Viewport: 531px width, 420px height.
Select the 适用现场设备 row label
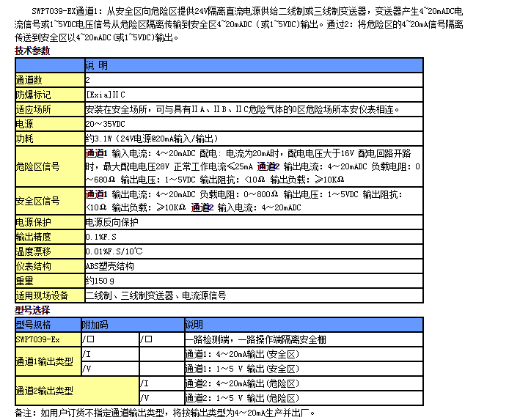[43, 295]
